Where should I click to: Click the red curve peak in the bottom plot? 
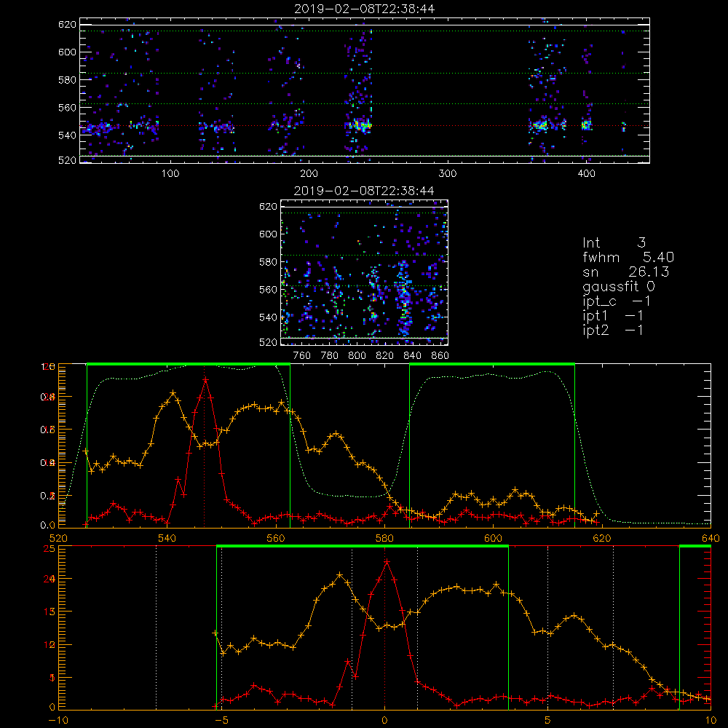pyautogui.click(x=387, y=562)
